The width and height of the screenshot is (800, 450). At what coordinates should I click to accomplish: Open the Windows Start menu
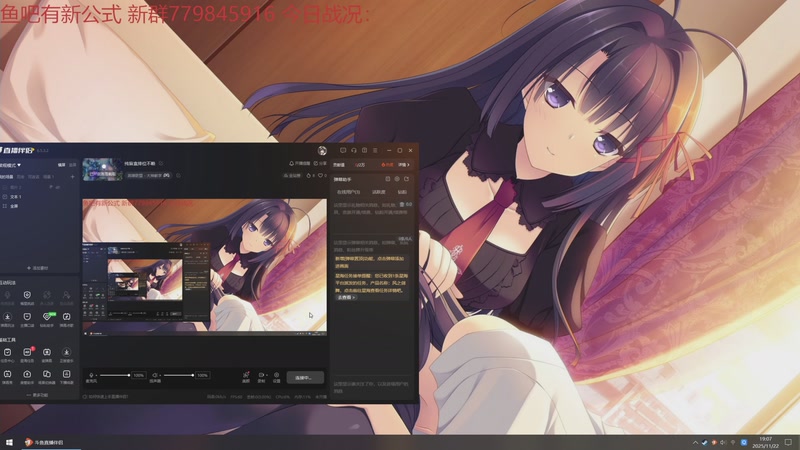(9, 442)
